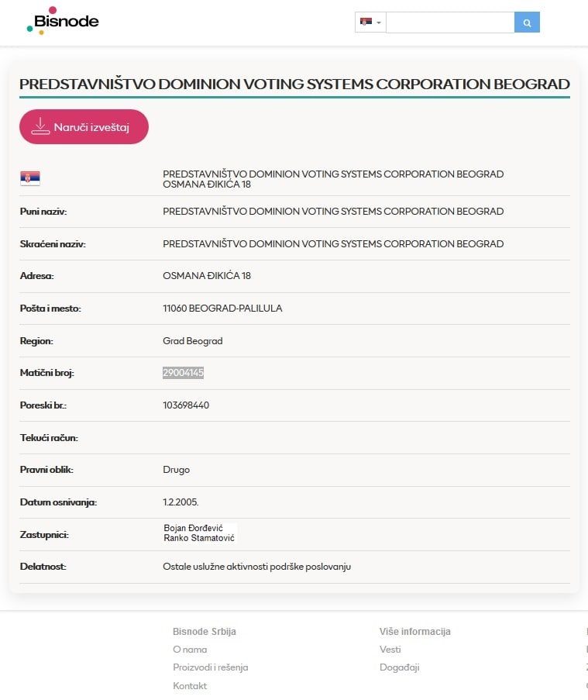This screenshot has height=700, width=588.
Task: Click representative name Ranko Stamatović
Action: coord(199,538)
